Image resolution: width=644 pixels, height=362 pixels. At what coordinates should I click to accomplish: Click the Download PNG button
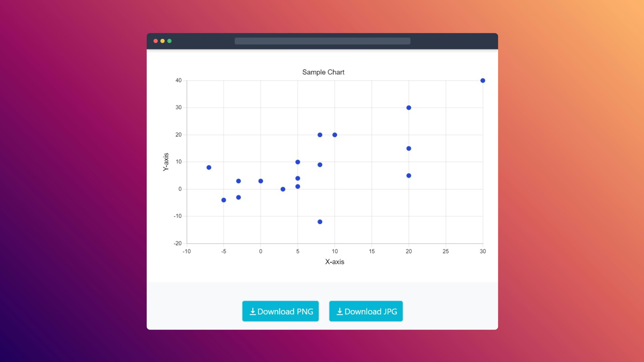(x=280, y=311)
